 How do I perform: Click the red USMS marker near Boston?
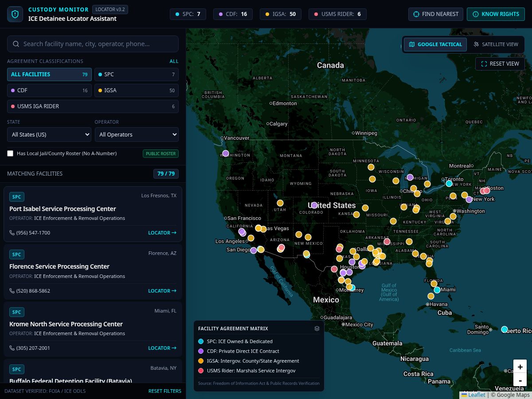click(486, 191)
